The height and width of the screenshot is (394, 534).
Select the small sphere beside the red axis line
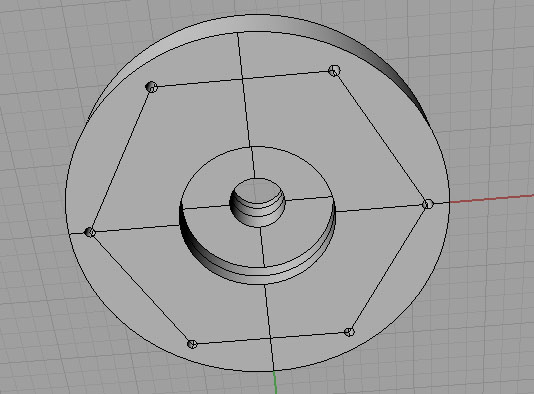428,204
